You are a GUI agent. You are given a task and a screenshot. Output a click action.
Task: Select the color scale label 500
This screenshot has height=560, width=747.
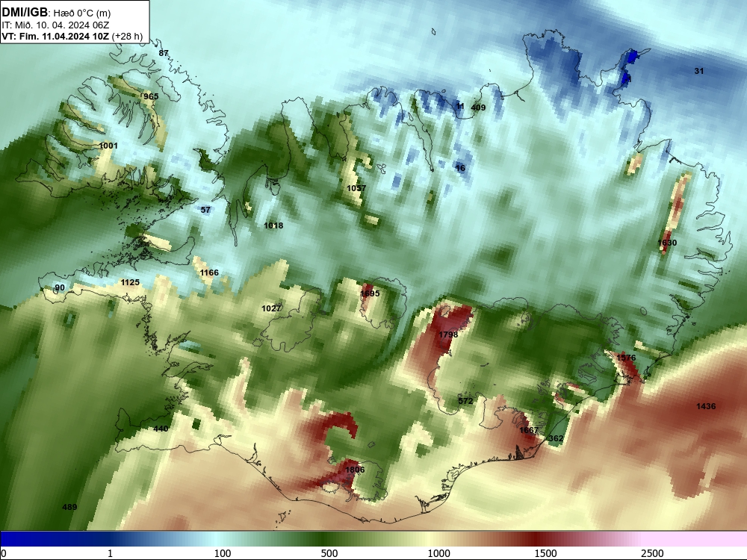tap(329, 553)
